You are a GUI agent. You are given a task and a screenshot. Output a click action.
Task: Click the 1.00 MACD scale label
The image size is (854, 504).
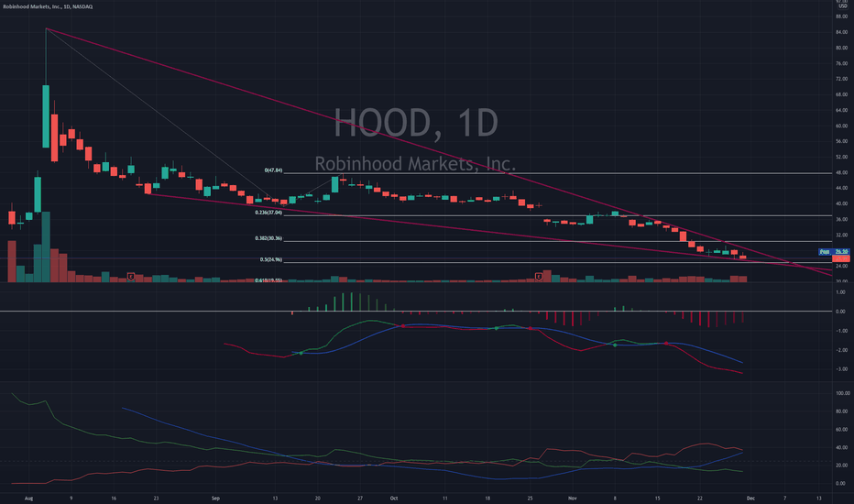coord(841,292)
